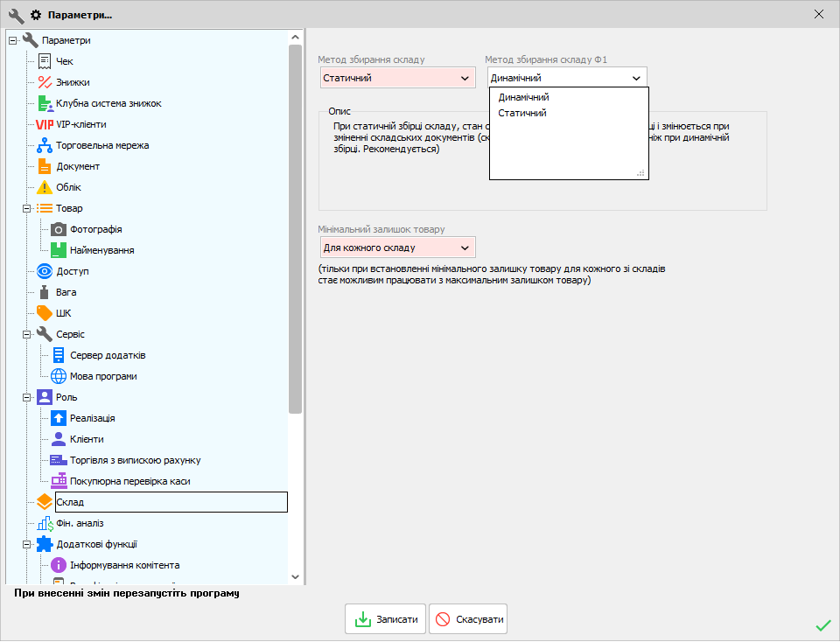This screenshot has width=840, height=642.
Task: Click the eye icon for Доступ
Action: 45,271
